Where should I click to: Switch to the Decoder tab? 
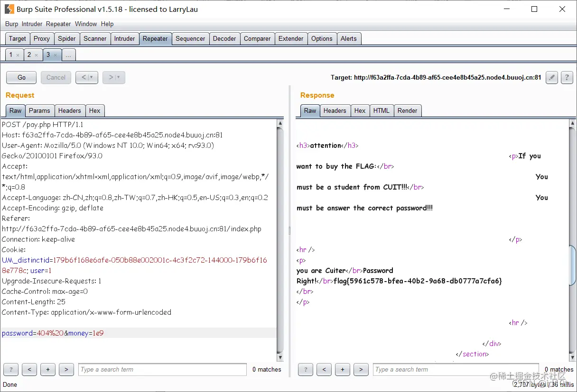224,39
